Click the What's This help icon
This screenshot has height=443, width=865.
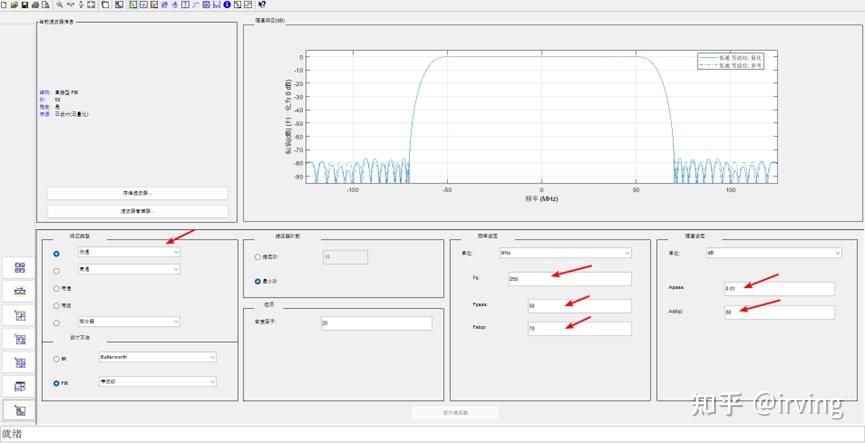[x=262, y=4]
